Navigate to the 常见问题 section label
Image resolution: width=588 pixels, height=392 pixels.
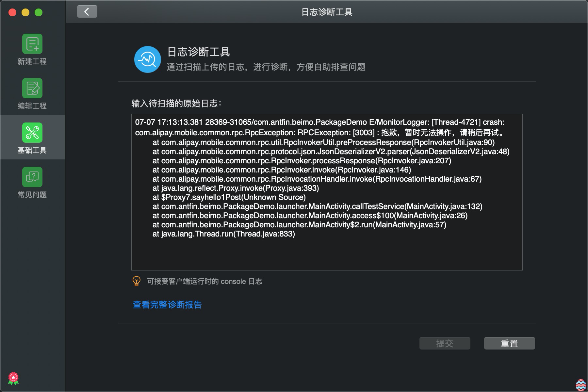click(x=32, y=195)
